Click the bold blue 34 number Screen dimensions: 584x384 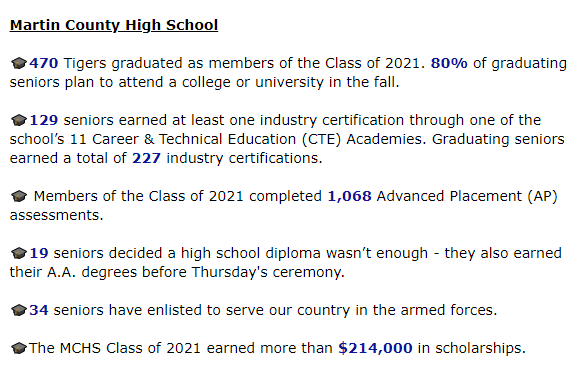click(39, 310)
